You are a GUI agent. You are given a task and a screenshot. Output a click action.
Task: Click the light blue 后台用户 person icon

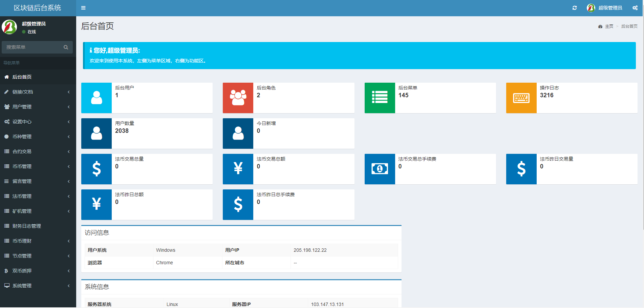pyautogui.click(x=96, y=98)
